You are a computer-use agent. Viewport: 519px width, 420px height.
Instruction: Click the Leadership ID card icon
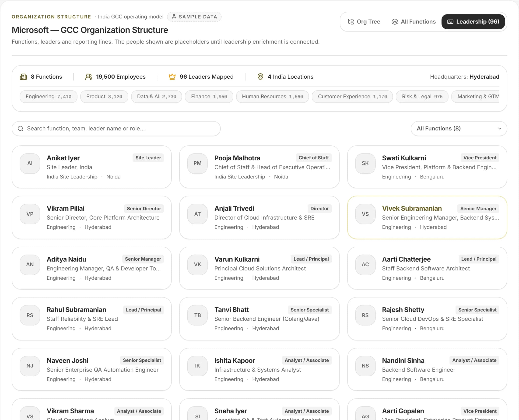coord(450,22)
